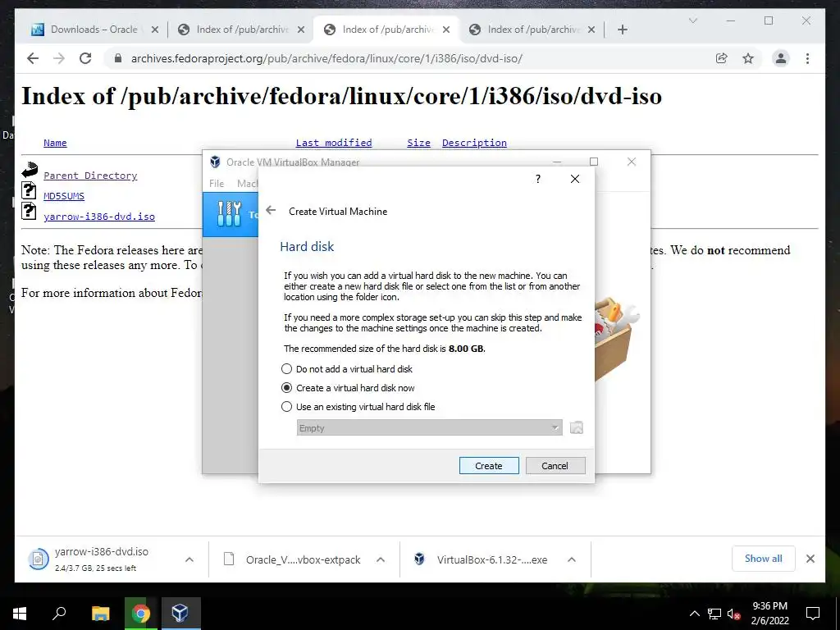Open File Explorer from taskbar
Viewport: 840px width, 630px height.
[x=100, y=614]
